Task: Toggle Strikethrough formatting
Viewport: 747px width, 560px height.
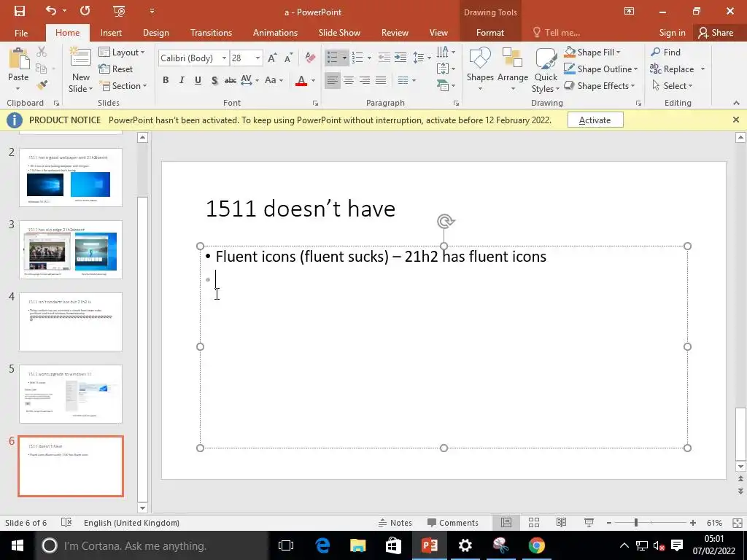Action: (x=230, y=80)
